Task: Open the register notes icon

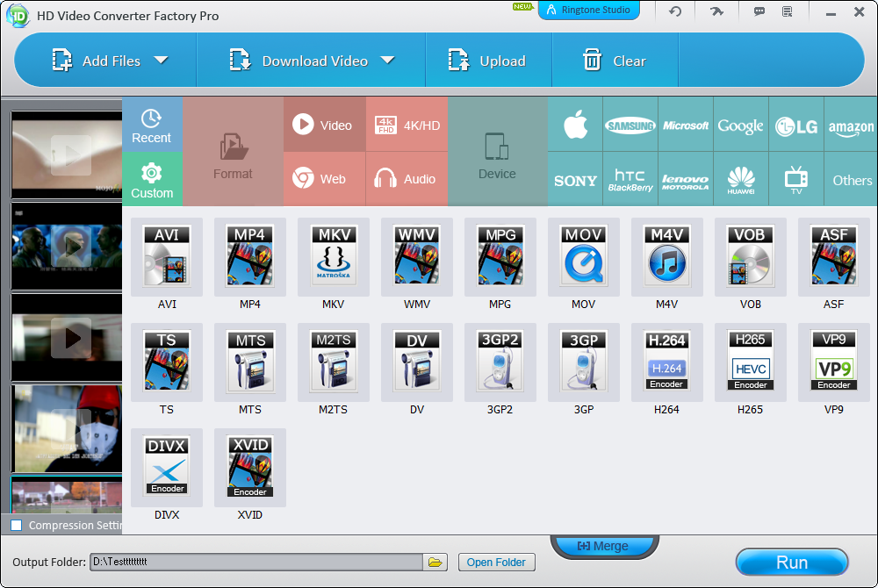Action: pyautogui.click(x=788, y=11)
